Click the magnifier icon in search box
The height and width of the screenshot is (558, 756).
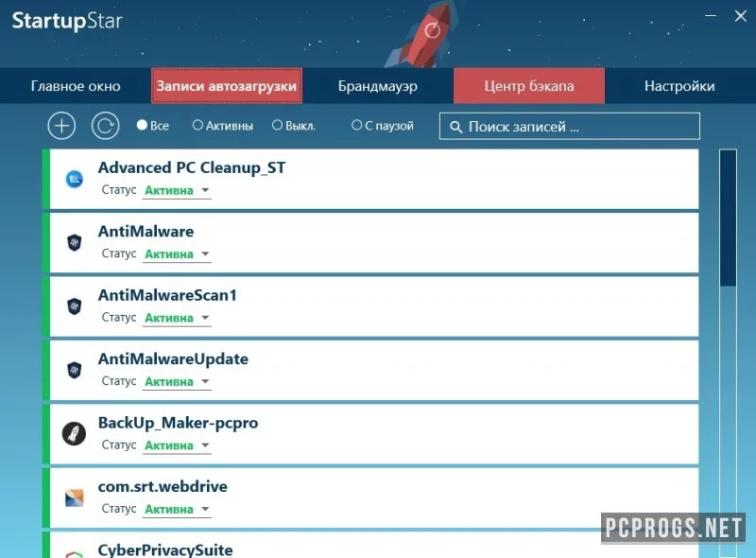pos(455,127)
